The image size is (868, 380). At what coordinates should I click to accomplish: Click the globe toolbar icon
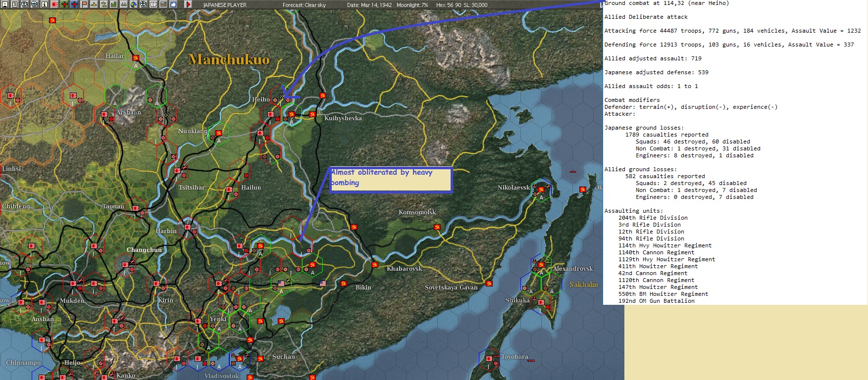133,4
